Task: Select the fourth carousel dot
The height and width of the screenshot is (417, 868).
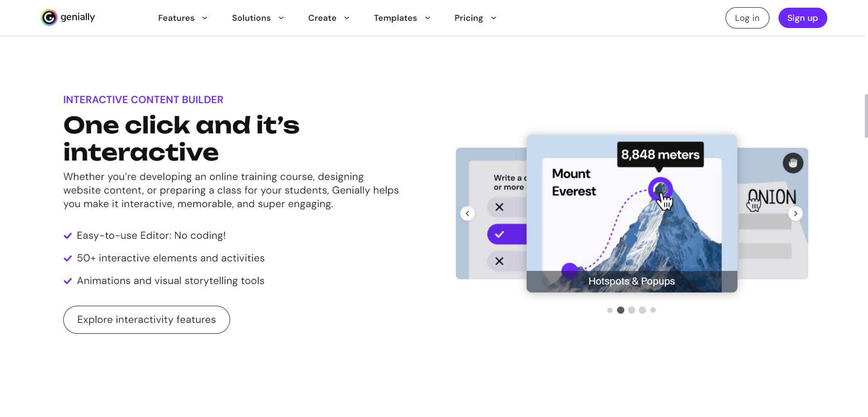Action: click(642, 310)
